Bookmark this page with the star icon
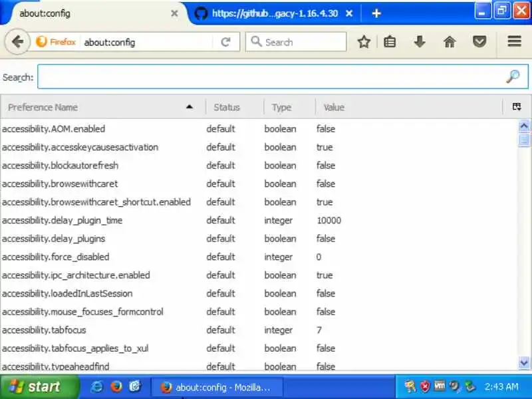The width and height of the screenshot is (532, 399). point(364,42)
